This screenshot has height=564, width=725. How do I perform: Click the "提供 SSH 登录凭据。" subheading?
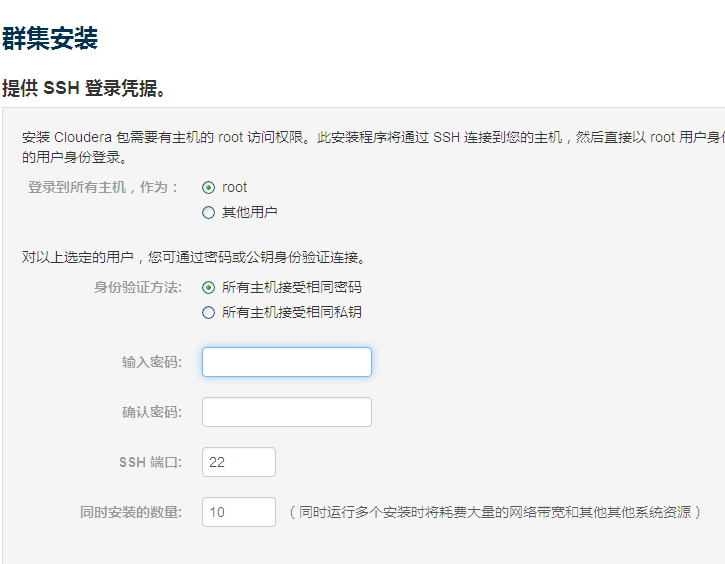[x=84, y=88]
